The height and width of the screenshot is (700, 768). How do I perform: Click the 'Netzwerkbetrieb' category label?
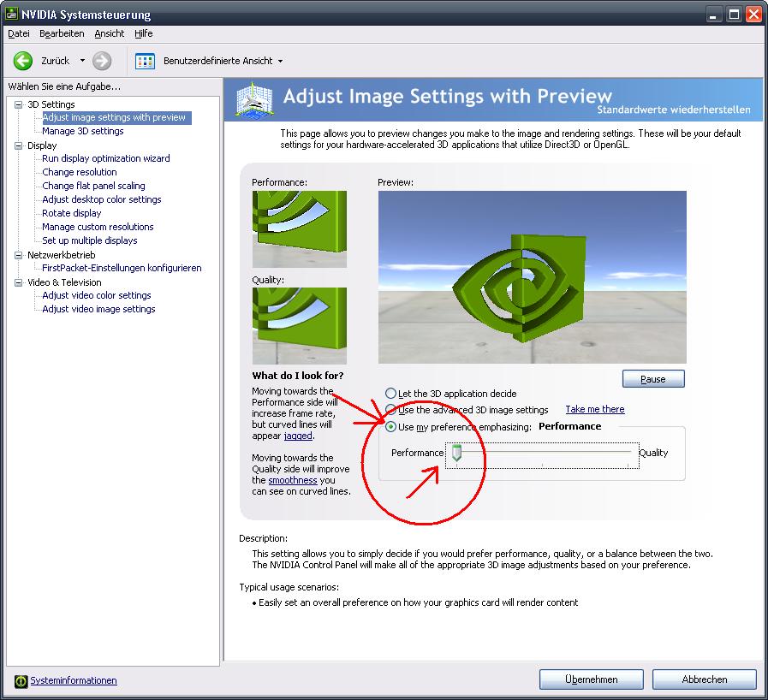click(62, 255)
